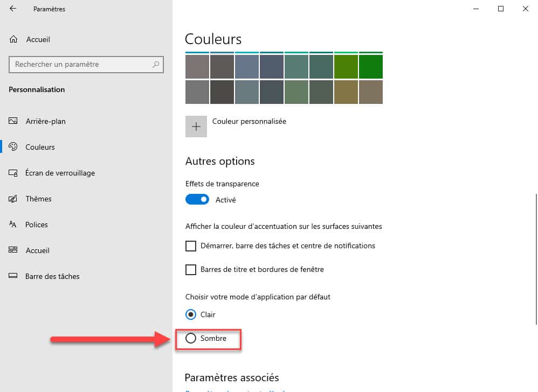Click the plus icon for custom color
Image resolution: width=538 pixels, height=392 pixels.
click(196, 127)
